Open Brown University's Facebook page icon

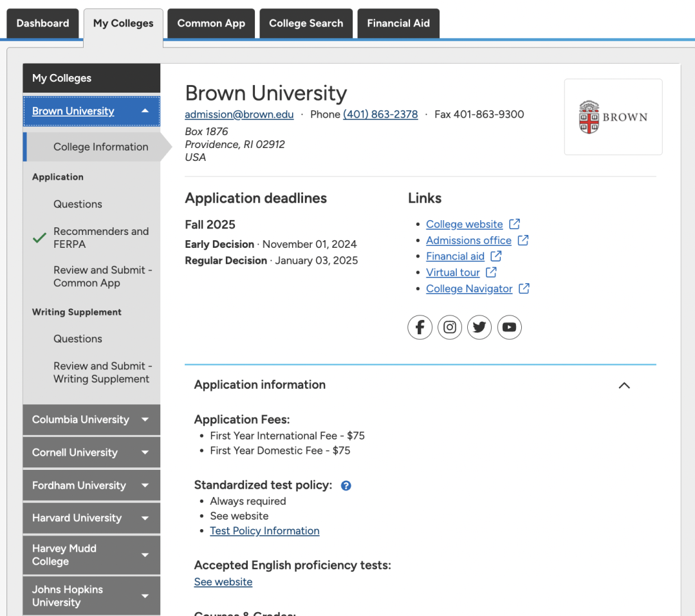tap(420, 328)
